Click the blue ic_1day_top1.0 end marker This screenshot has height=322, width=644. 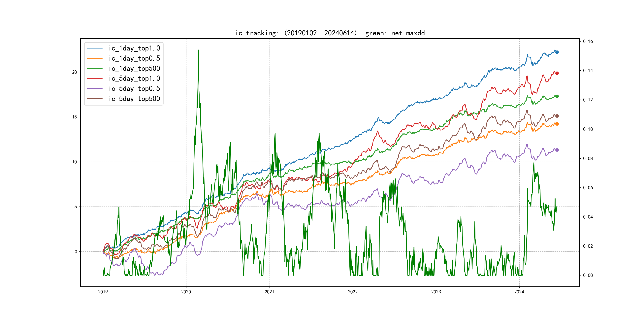557,52
